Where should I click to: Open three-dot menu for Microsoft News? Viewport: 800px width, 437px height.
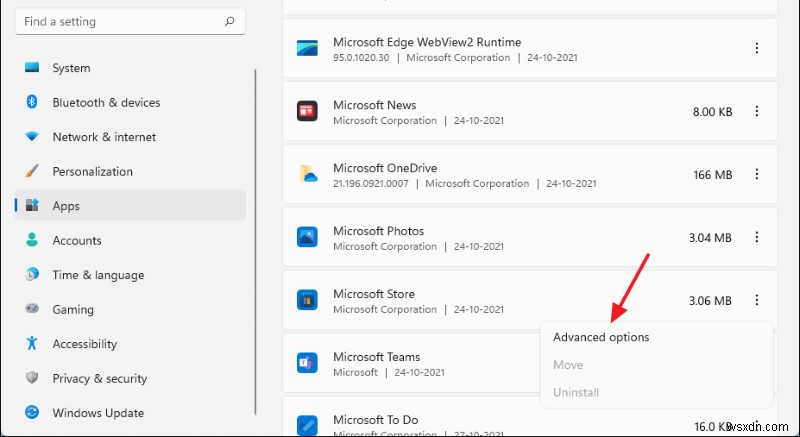[757, 111]
